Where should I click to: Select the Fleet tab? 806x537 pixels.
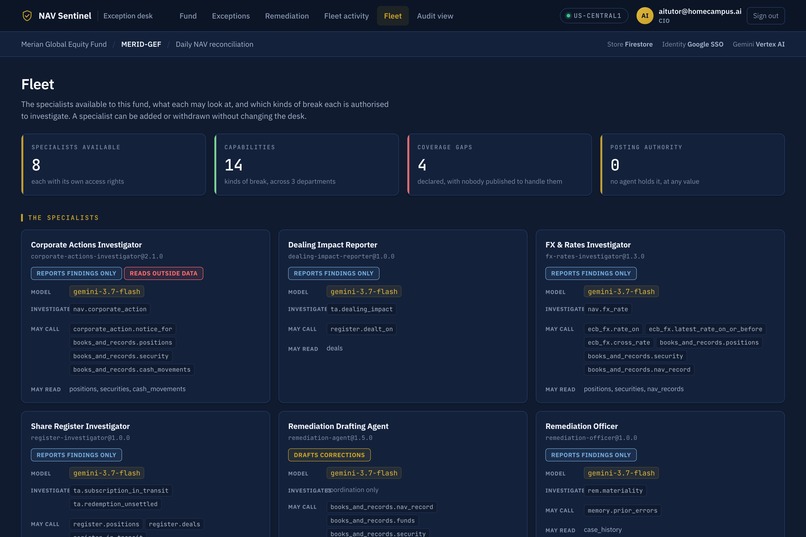tap(393, 16)
